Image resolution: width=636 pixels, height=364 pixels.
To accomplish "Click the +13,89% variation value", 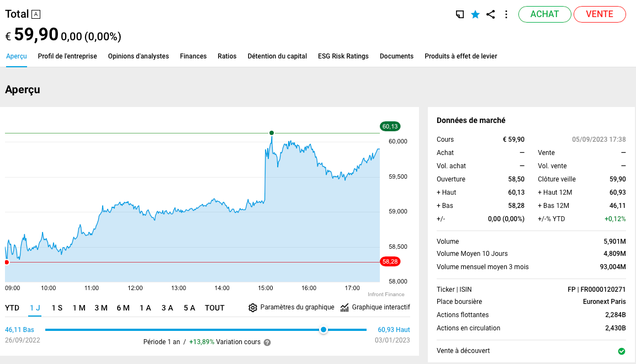I will [x=202, y=342].
